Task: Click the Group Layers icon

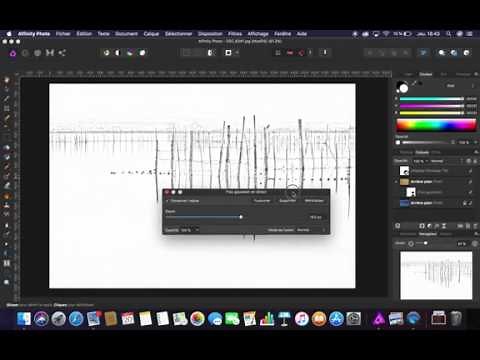Action: [x=460, y=226]
